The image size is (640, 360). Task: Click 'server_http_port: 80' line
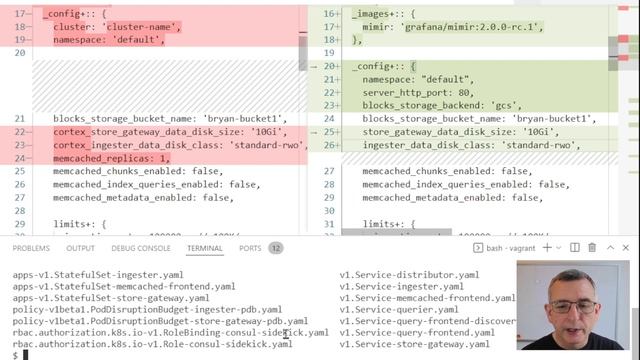click(x=418, y=93)
